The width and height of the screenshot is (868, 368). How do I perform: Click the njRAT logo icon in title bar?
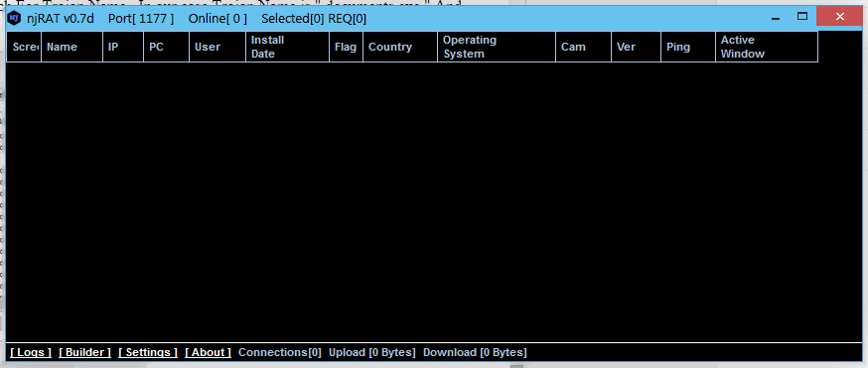(x=14, y=18)
